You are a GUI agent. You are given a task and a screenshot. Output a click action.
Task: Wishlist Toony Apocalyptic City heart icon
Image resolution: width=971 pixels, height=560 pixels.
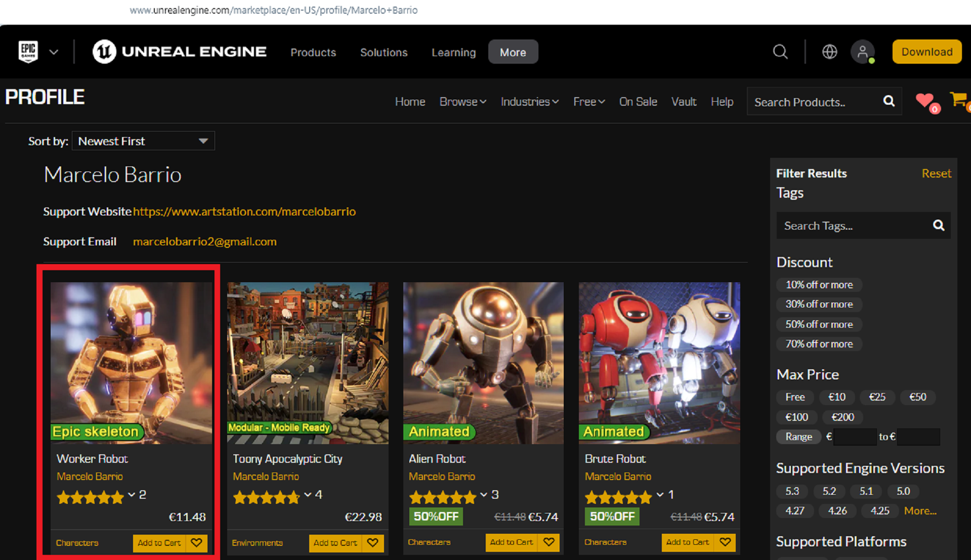(x=373, y=543)
